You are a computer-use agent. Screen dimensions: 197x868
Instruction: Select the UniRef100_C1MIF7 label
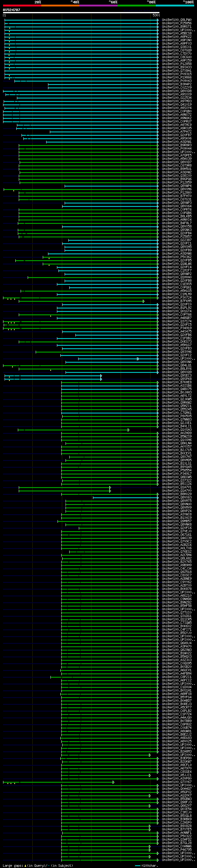[176, 271]
